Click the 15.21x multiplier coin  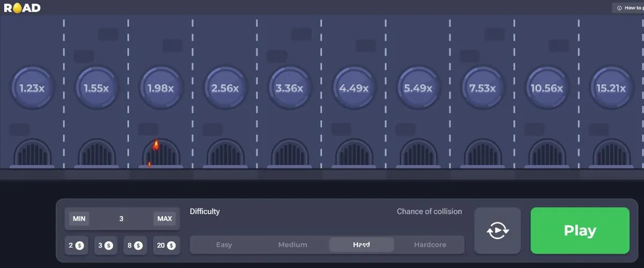click(612, 88)
